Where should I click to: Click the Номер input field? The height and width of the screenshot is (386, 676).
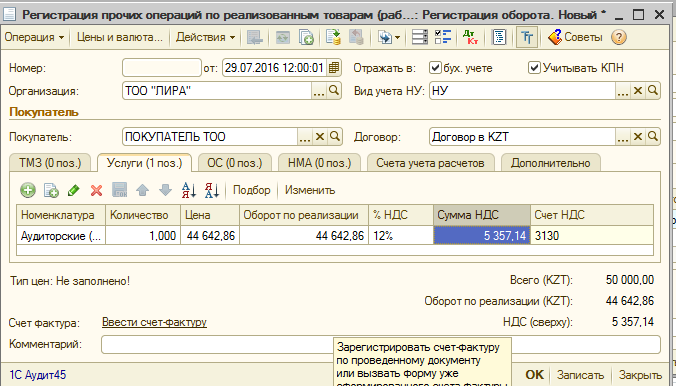coord(162,68)
